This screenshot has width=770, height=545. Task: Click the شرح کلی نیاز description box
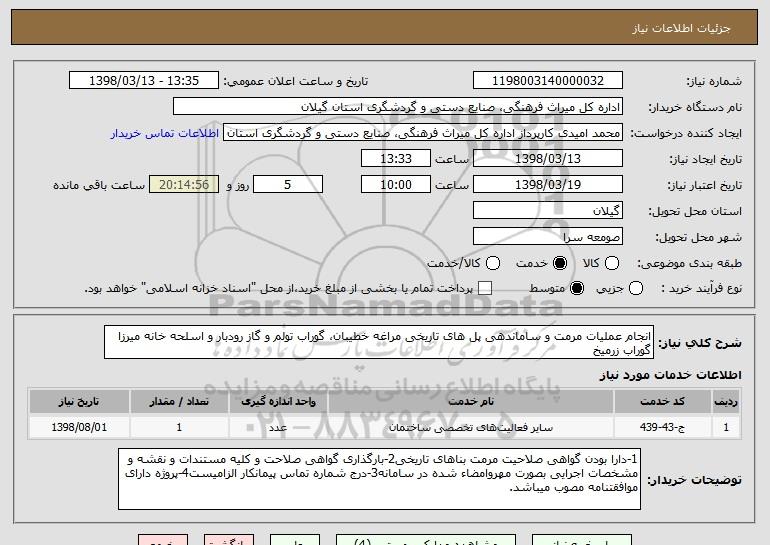[x=379, y=342]
